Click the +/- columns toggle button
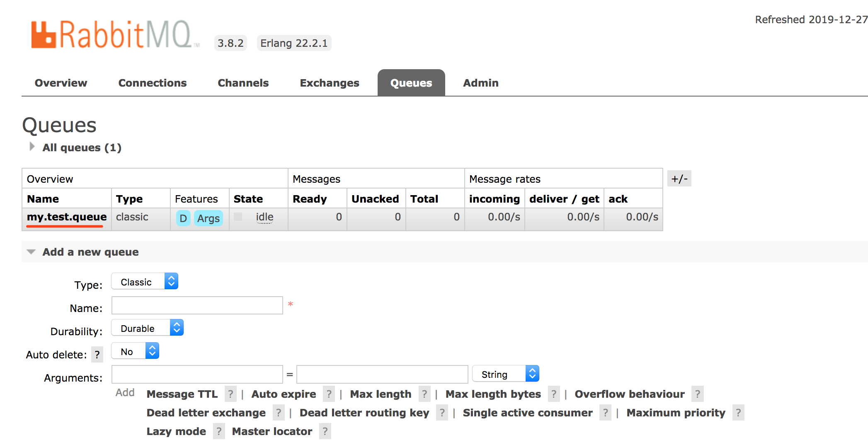The height and width of the screenshot is (440, 868). [679, 178]
